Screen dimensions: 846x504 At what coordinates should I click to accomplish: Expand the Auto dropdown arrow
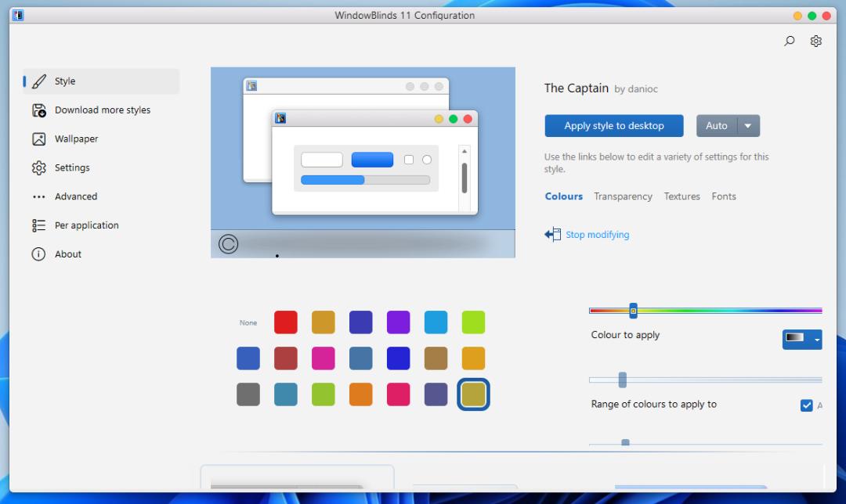coord(748,126)
